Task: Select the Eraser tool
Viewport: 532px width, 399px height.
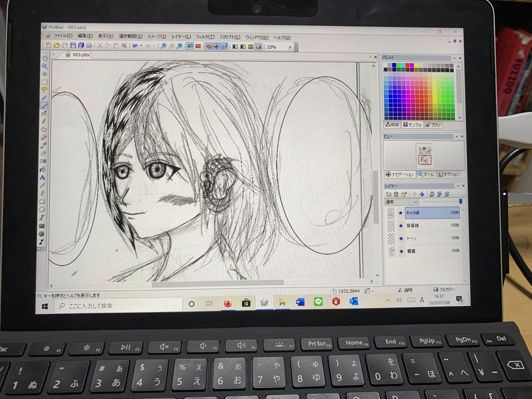Action: click(43, 153)
